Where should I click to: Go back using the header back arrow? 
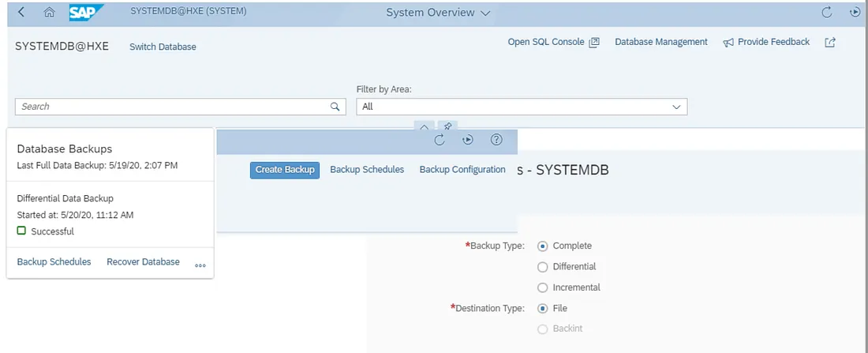pyautogui.click(x=21, y=12)
